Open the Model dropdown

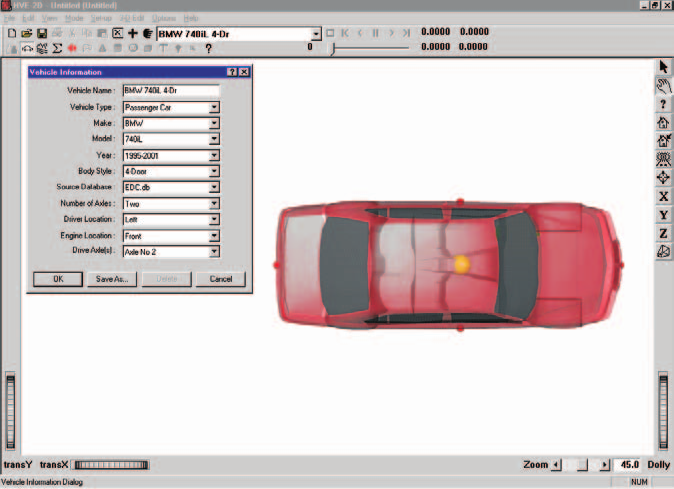coord(214,139)
